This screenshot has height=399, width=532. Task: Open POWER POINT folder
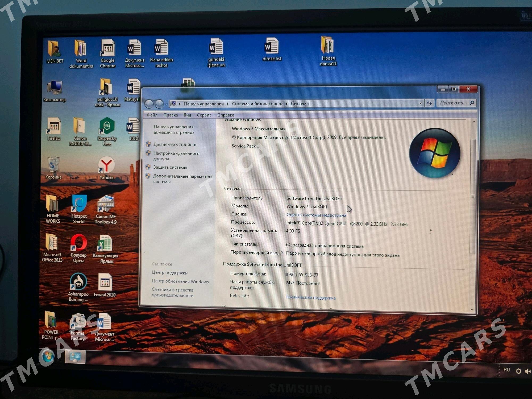(51, 325)
